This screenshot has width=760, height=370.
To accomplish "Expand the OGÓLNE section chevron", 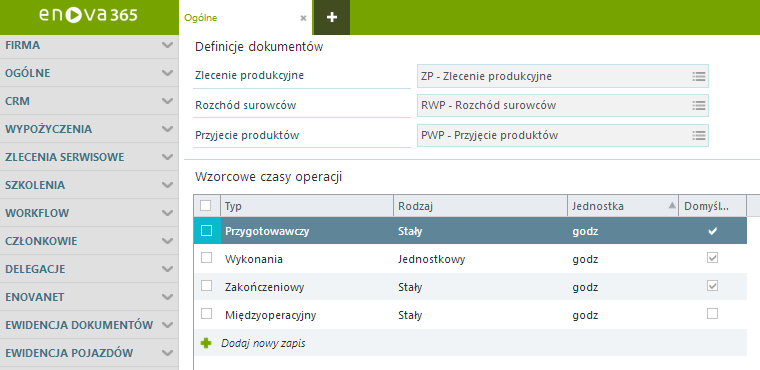I will click(167, 73).
